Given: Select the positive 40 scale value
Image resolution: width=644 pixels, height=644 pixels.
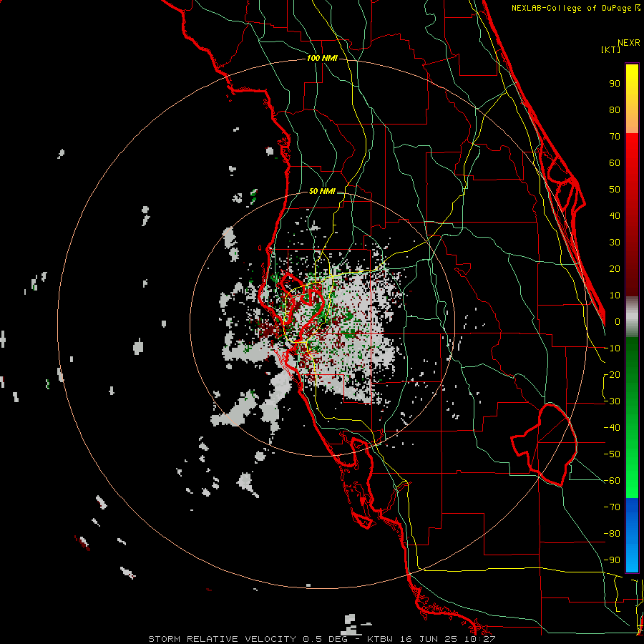Looking at the screenshot, I should click(x=615, y=216).
